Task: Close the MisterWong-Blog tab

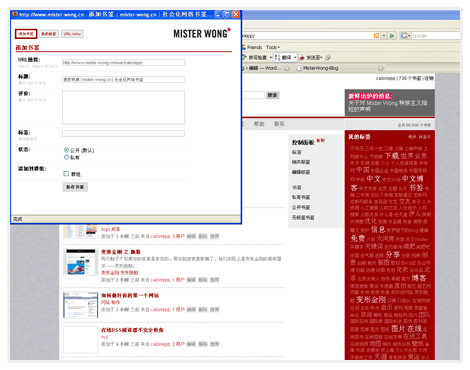Action: 380,68
